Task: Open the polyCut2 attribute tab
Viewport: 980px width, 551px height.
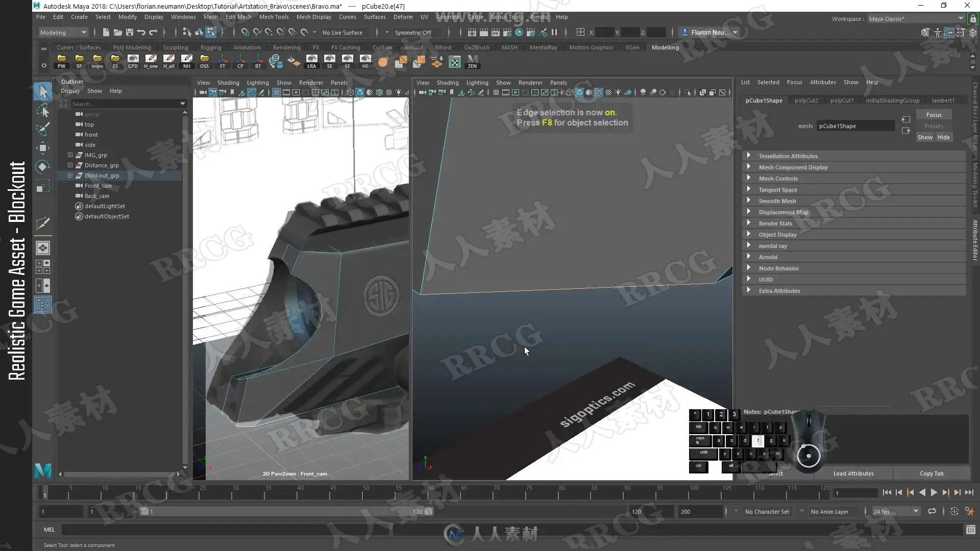Action: click(806, 101)
